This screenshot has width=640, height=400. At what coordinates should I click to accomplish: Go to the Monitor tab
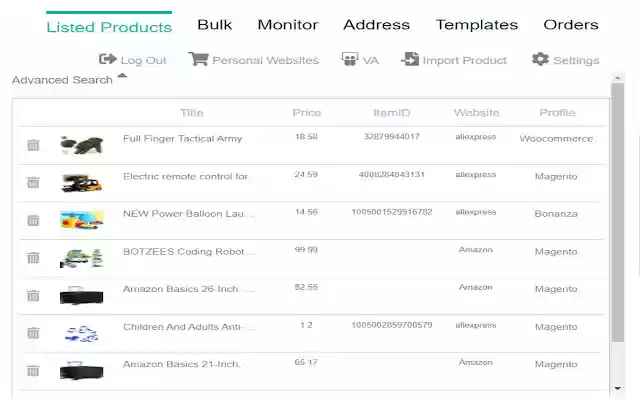pos(288,25)
